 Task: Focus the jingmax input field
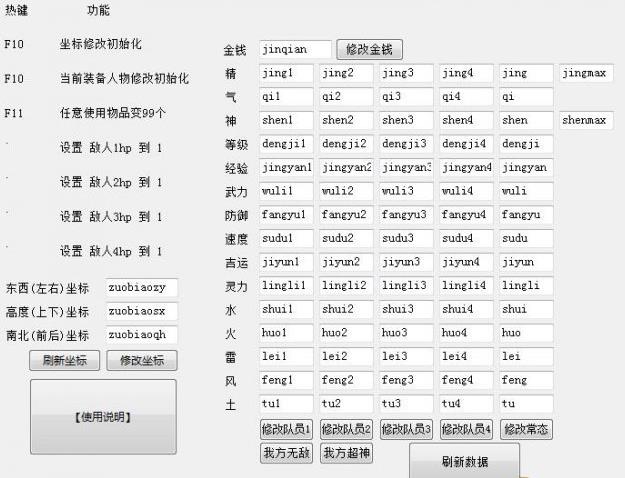tap(586, 73)
